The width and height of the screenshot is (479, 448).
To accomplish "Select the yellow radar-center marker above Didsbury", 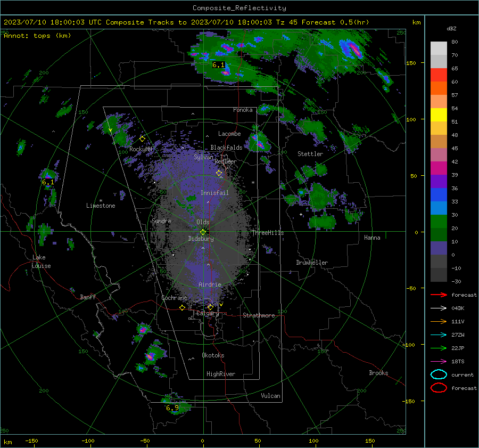I will click(x=203, y=232).
